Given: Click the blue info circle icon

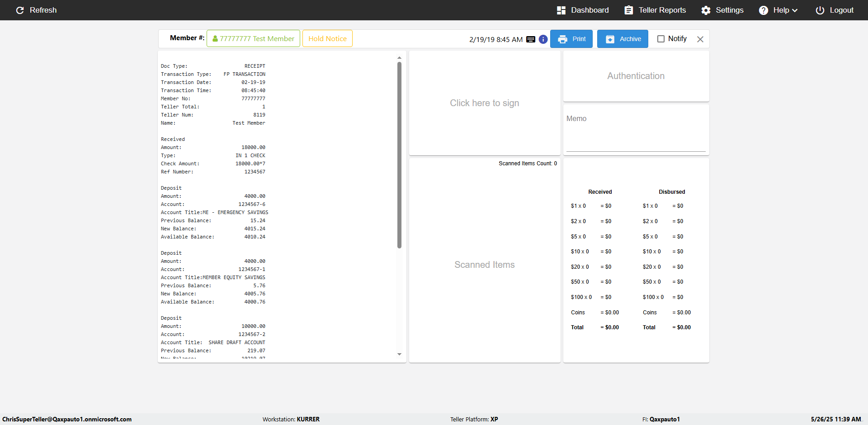Looking at the screenshot, I should 543,39.
